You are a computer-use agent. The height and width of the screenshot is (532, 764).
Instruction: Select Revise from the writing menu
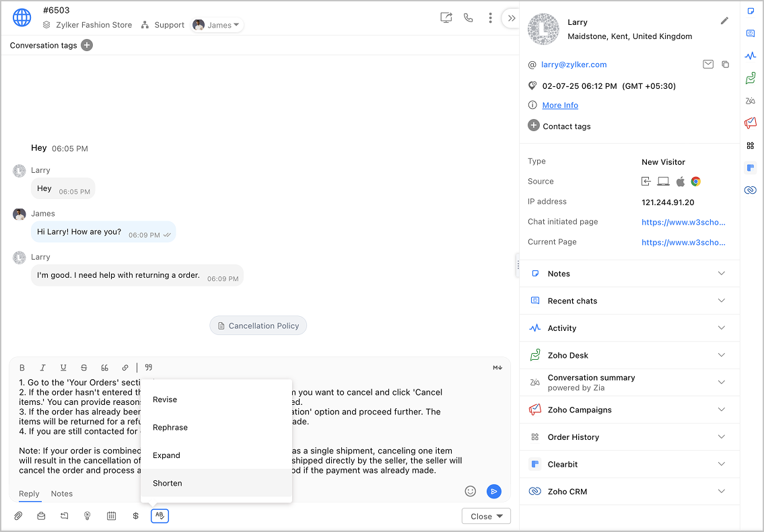coord(216,400)
